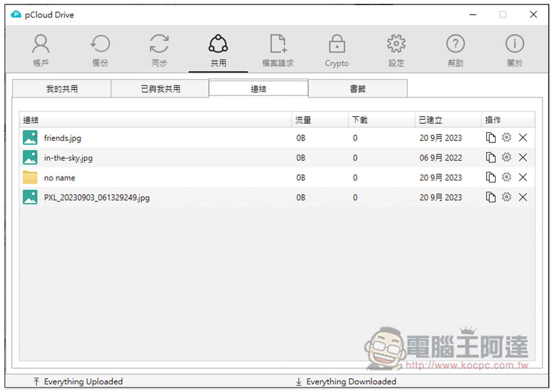Viewport: 553px width, 392px height.
Task: Open the Crypto lock section
Action: pyautogui.click(x=337, y=50)
